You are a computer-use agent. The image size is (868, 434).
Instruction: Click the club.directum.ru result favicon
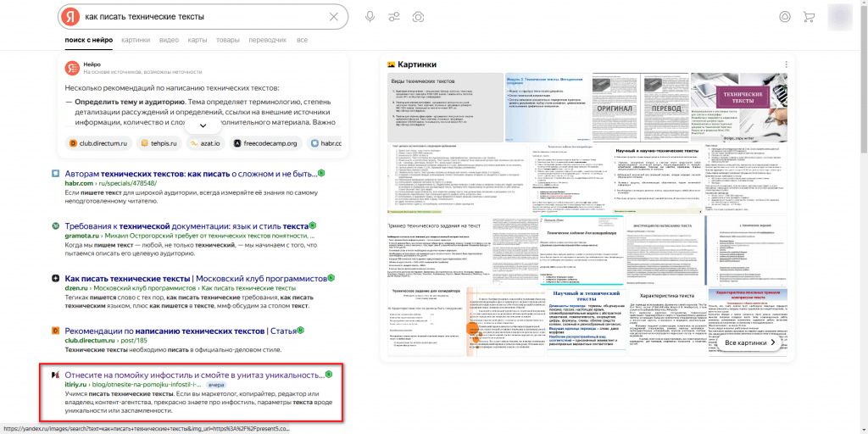pyautogui.click(x=55, y=331)
